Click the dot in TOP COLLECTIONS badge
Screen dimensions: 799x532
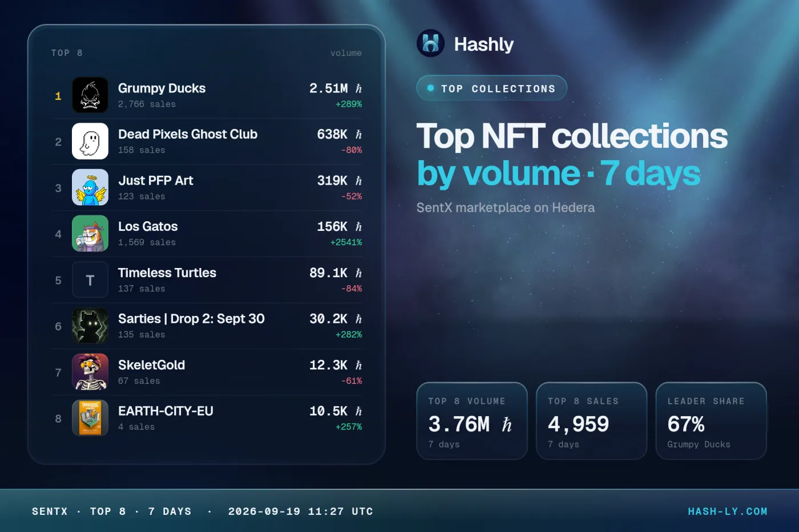(x=431, y=88)
